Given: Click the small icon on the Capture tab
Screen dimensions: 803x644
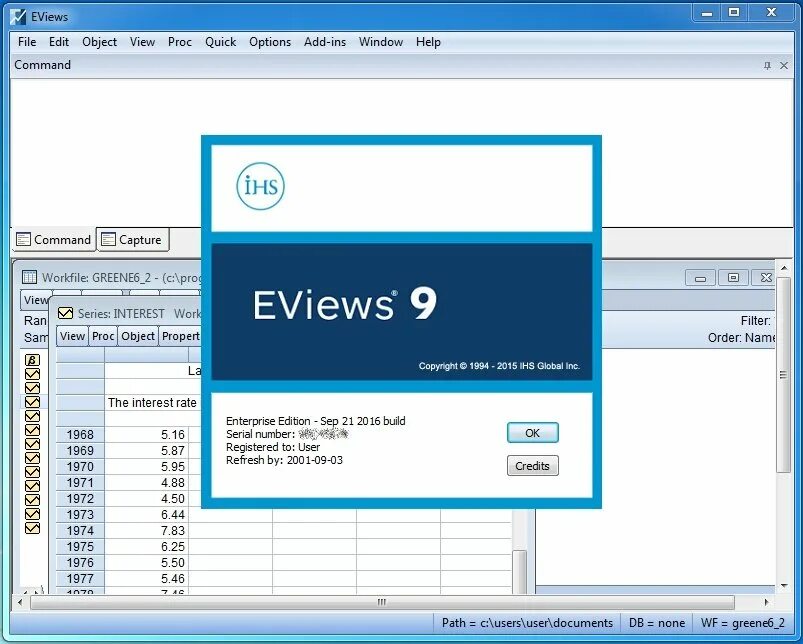Looking at the screenshot, I should click(x=108, y=240).
